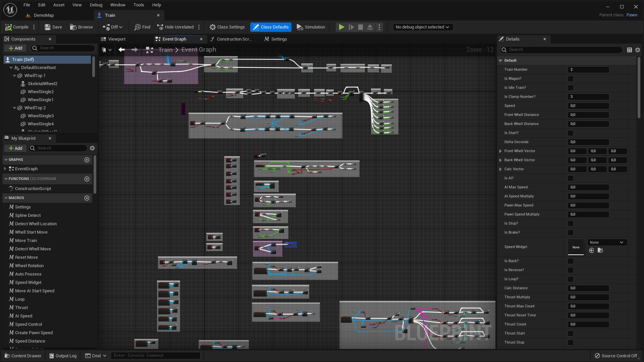Click the Train Number value field
The image size is (644, 362).
(x=588, y=70)
